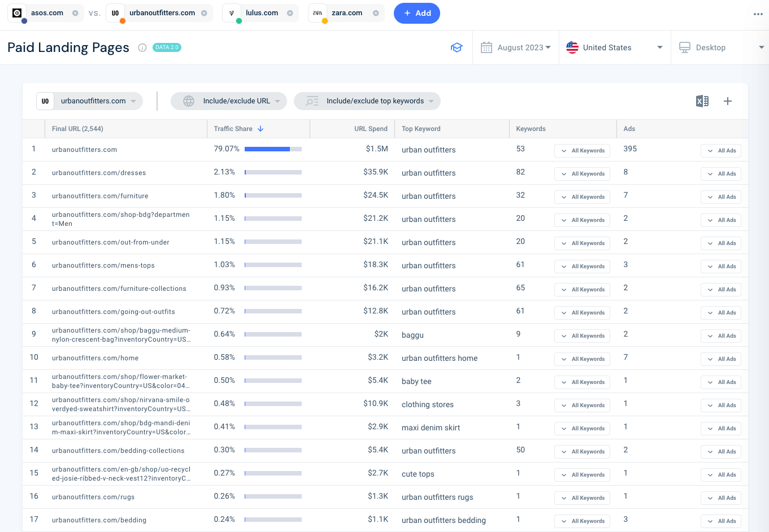Open urbanoutfitters.com/furniture landing page link
This screenshot has width=769, height=532.
click(x=99, y=195)
